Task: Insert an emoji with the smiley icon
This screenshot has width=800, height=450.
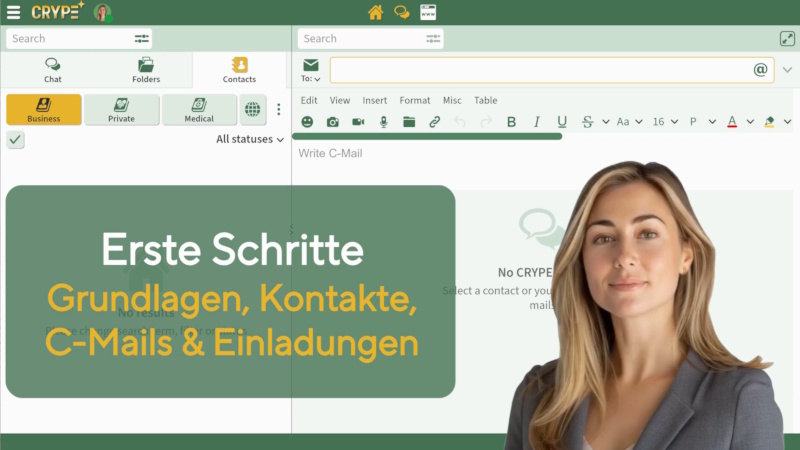Action: pyautogui.click(x=307, y=122)
